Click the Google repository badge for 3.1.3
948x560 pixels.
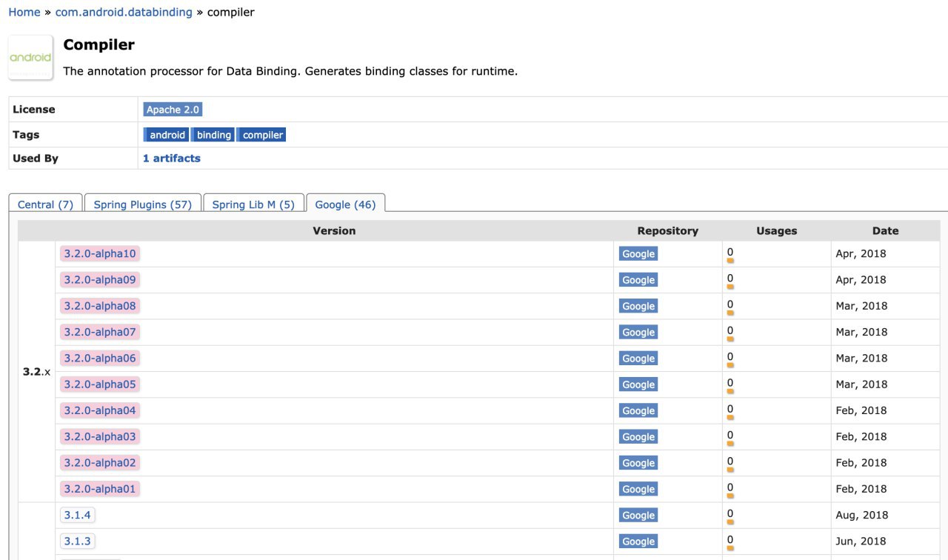pos(638,541)
